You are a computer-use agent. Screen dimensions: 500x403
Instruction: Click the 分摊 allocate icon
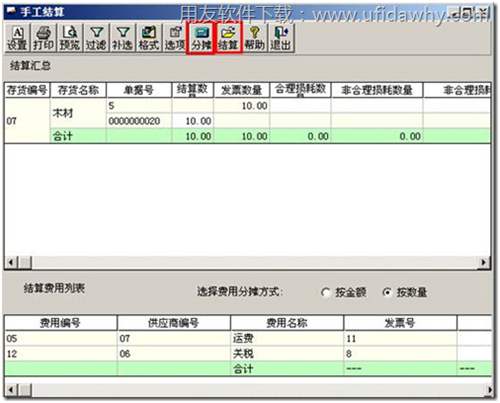[201, 38]
